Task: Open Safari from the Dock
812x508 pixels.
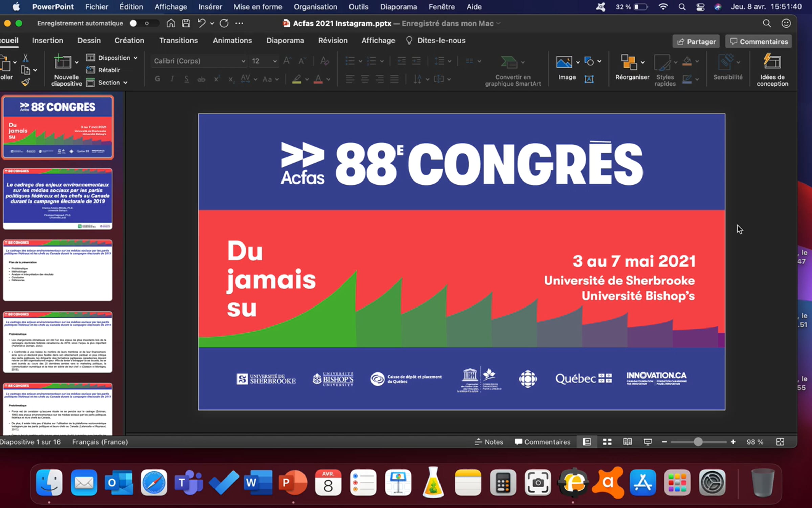Action: click(154, 482)
